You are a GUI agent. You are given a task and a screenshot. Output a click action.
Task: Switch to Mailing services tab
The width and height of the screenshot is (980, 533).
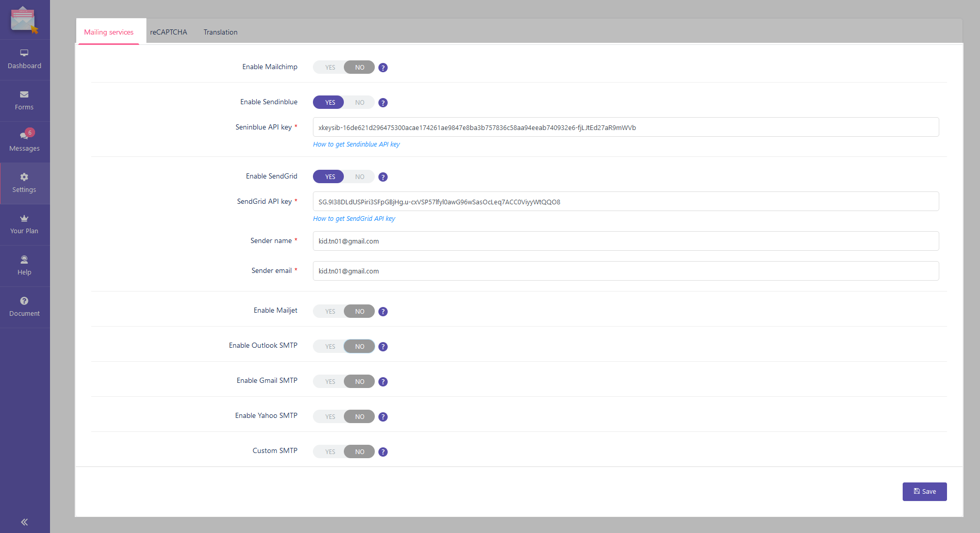pyautogui.click(x=109, y=32)
